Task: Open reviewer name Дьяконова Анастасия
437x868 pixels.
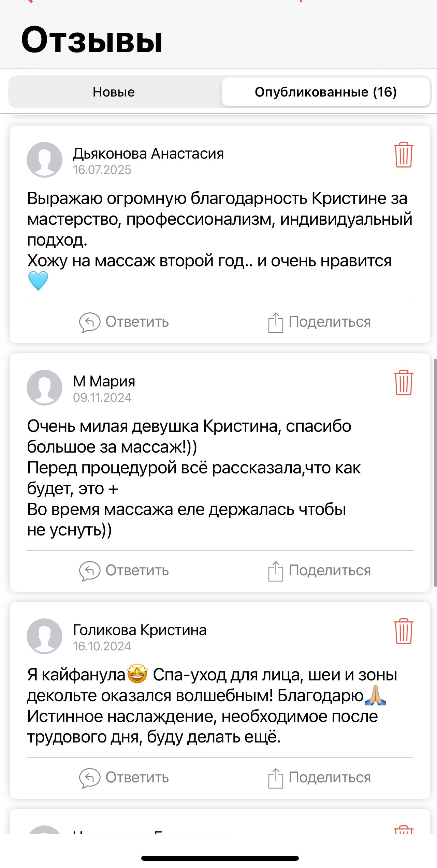Action: coord(148,154)
